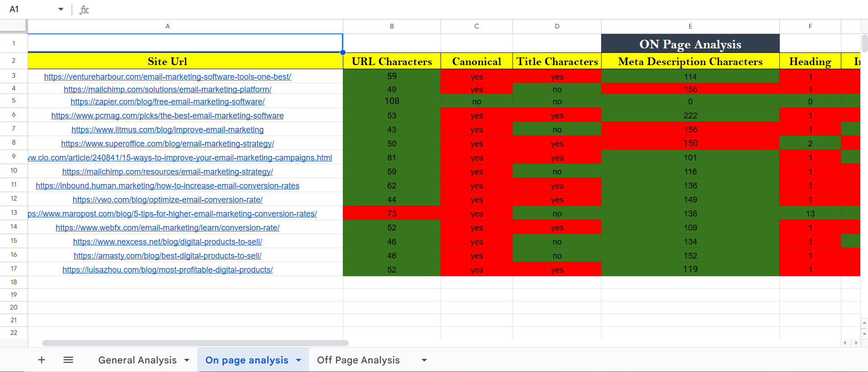
Task: Click the scroll right arrow at bottom
Action: point(855,343)
